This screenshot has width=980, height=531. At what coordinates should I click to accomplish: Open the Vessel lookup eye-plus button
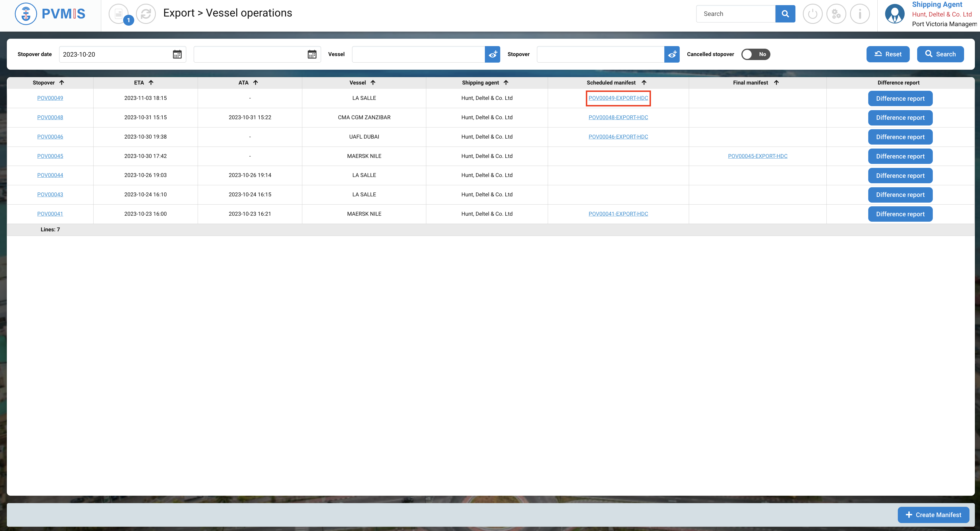coord(492,54)
